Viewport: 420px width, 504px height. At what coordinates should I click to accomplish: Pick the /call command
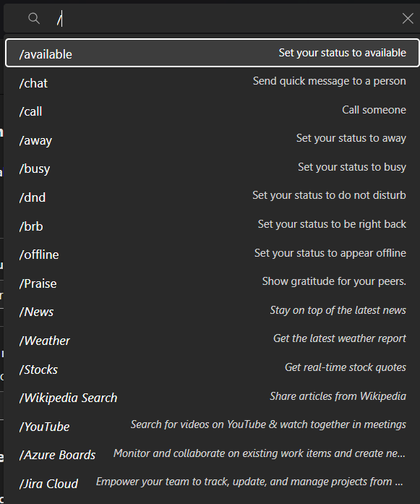click(x=213, y=111)
